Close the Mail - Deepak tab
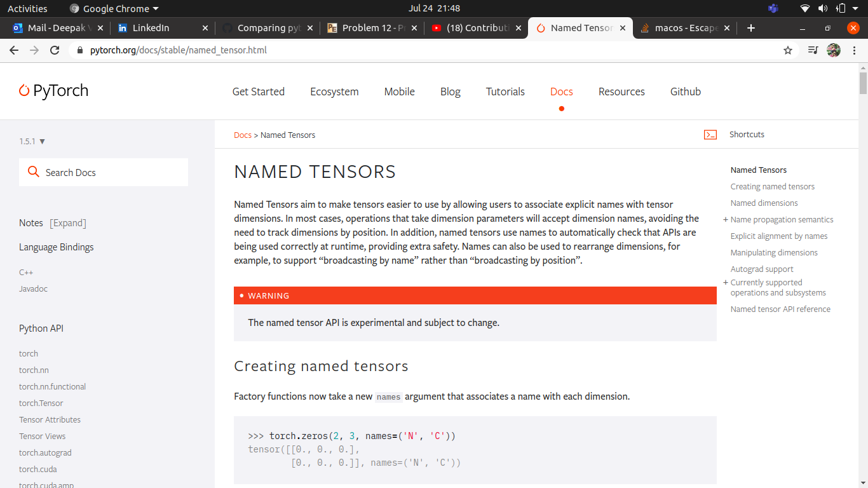This screenshot has height=488, width=868. (100, 28)
